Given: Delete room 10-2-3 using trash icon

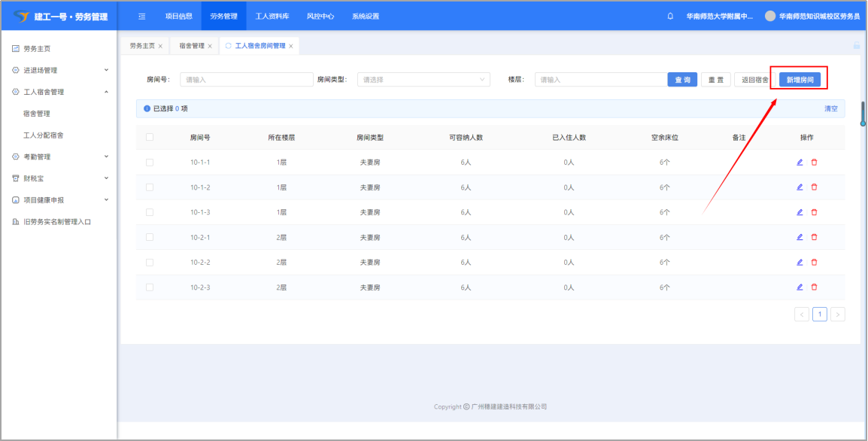Looking at the screenshot, I should pos(814,287).
